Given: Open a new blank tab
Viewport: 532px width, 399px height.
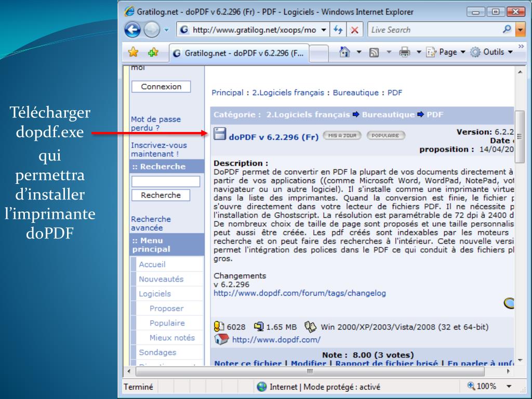Looking at the screenshot, I should [319, 54].
